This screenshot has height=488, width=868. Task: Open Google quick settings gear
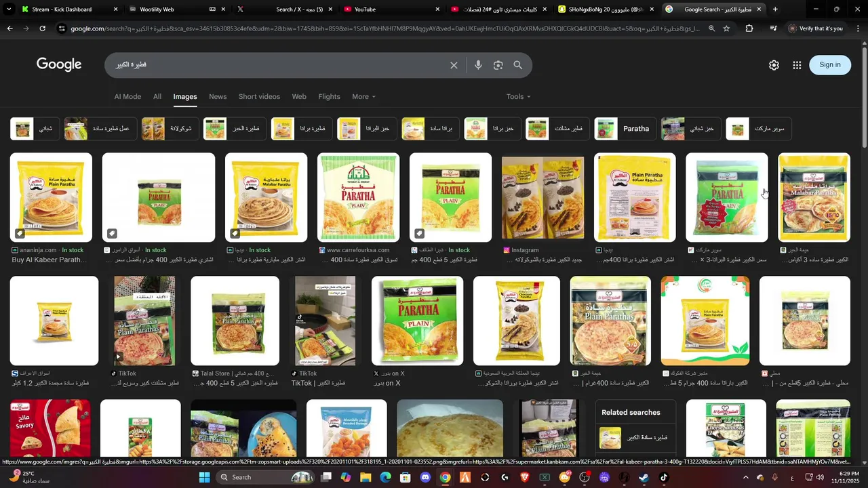click(774, 65)
